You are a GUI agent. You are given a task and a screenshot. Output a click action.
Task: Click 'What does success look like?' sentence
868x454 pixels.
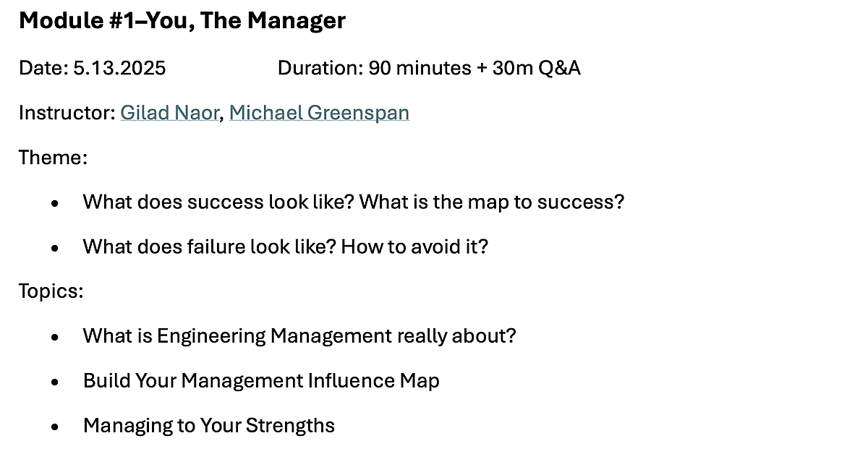click(218, 202)
